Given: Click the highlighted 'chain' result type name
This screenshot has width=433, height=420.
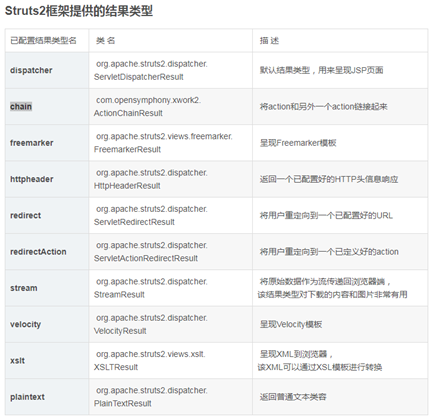Looking at the screenshot, I should 21,107.
